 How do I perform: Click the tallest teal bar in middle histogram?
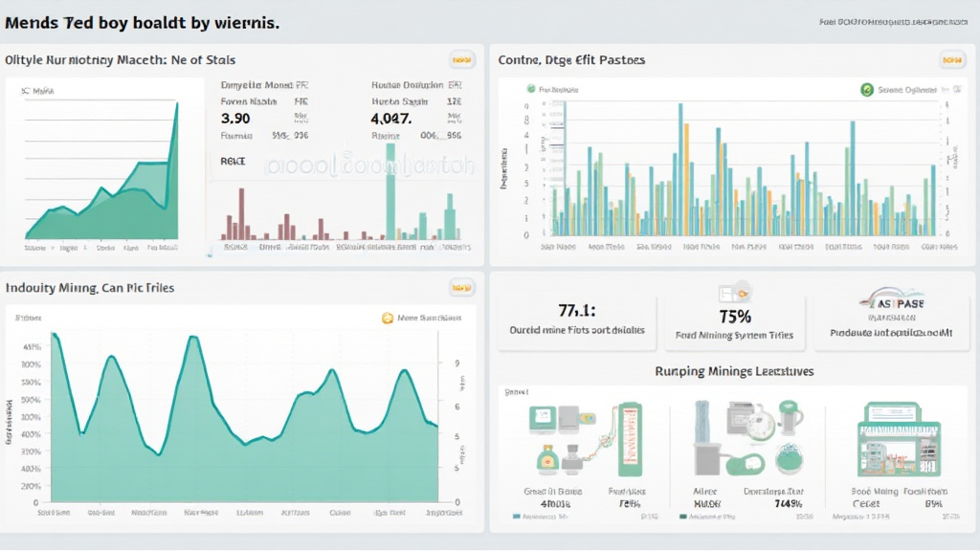pos(390,190)
